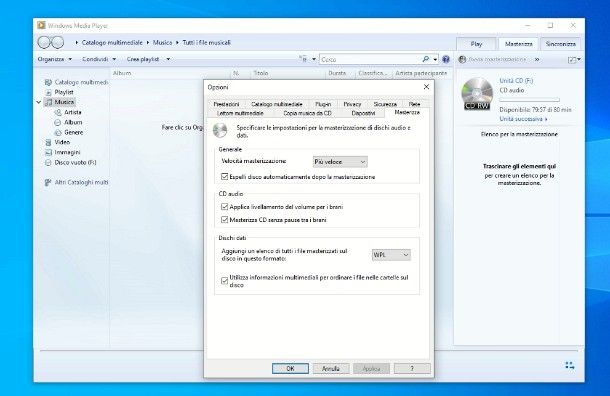This screenshot has height=396, width=610.
Task: Open the Organizza menu
Action: click(x=54, y=59)
